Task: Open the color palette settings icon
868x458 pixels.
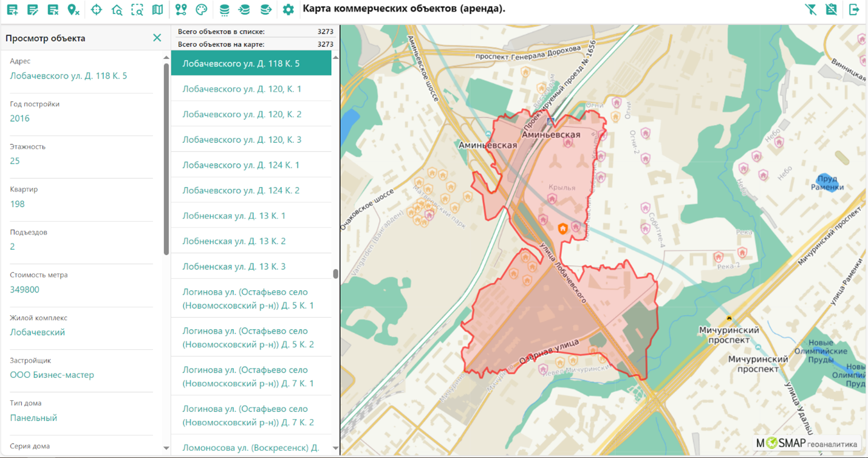Action: 201,10
